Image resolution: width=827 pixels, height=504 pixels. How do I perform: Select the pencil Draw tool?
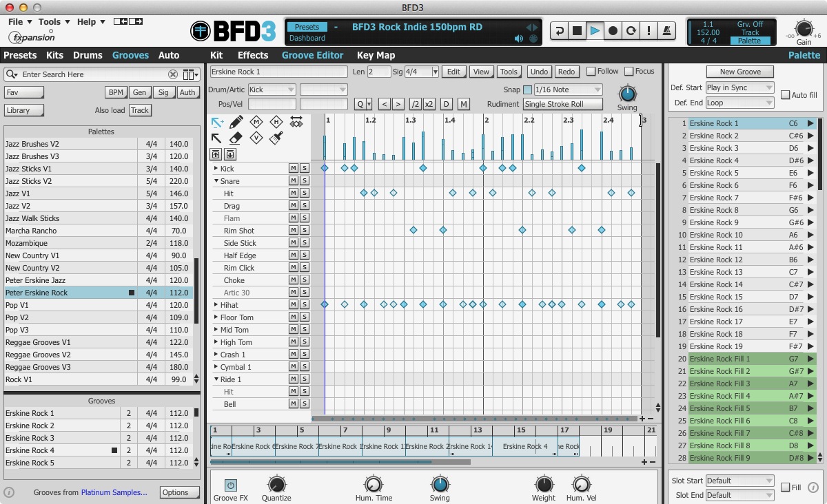point(236,122)
